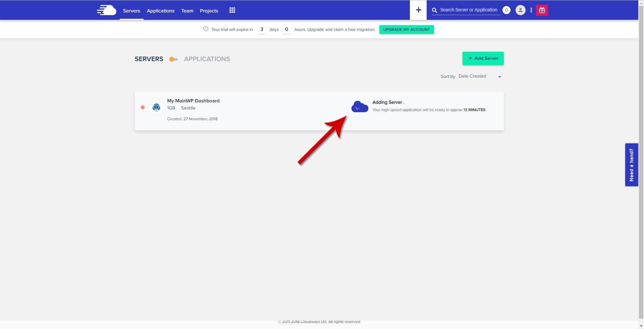
Task: Click the plus icon to add a resource
Action: click(x=418, y=10)
